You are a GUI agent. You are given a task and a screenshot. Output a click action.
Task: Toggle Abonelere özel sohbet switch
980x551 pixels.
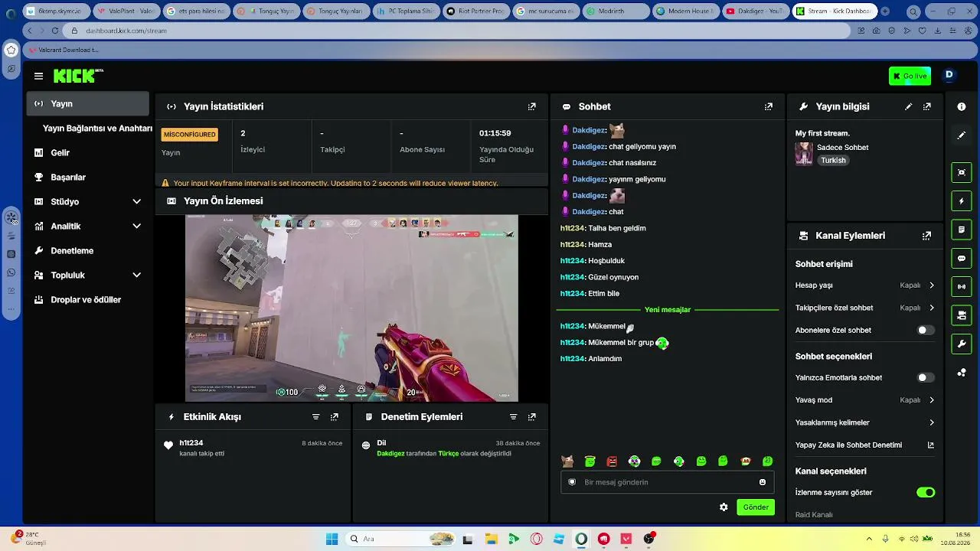click(926, 331)
